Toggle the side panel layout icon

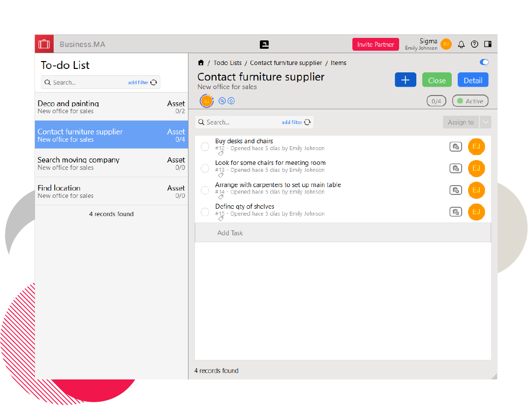[x=488, y=44]
